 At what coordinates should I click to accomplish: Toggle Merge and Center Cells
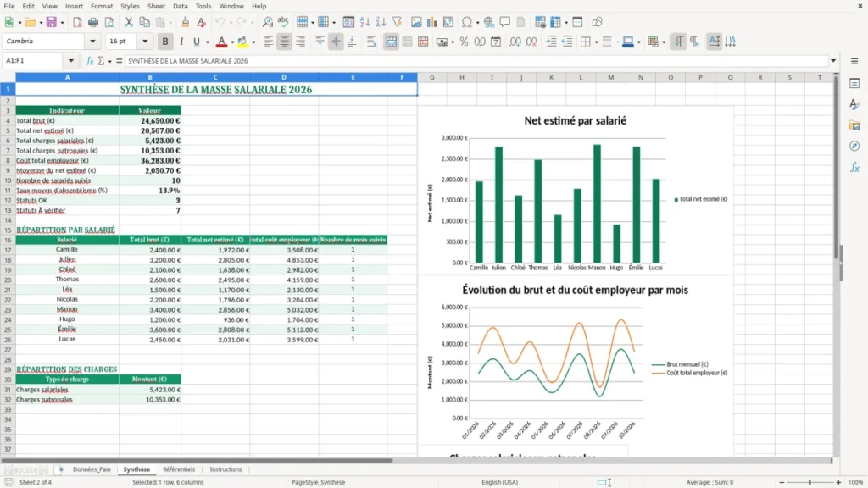392,42
